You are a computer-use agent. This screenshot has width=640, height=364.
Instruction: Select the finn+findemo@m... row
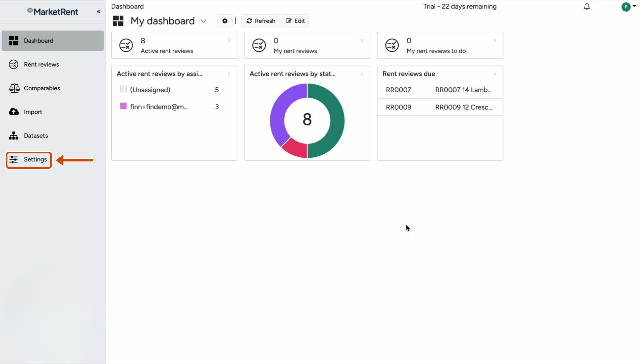pos(174,107)
